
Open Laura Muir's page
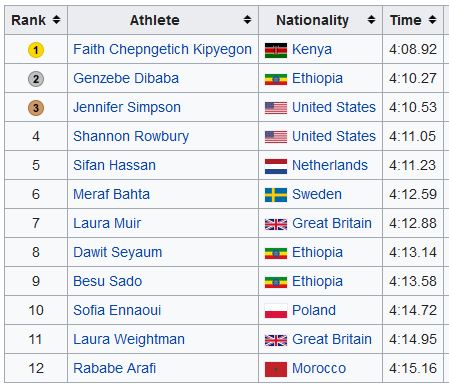pyautogui.click(x=107, y=223)
